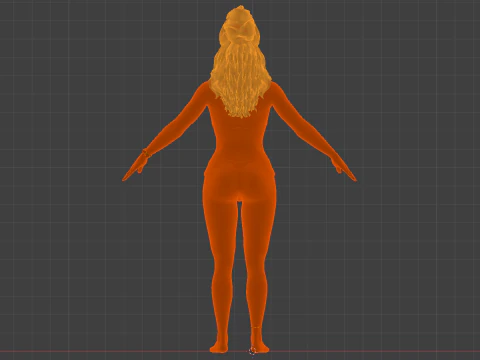Select the bracelet on the wrist
The image size is (480, 360).
pyautogui.click(x=146, y=153)
